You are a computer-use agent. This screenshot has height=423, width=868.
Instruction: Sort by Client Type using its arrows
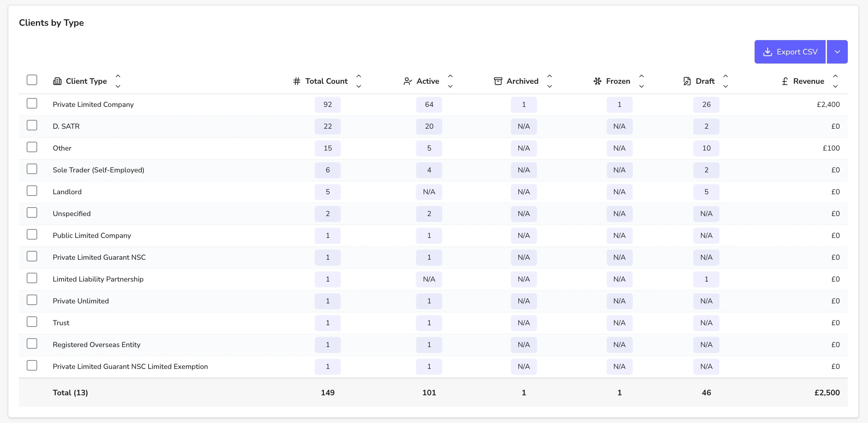pyautogui.click(x=118, y=81)
